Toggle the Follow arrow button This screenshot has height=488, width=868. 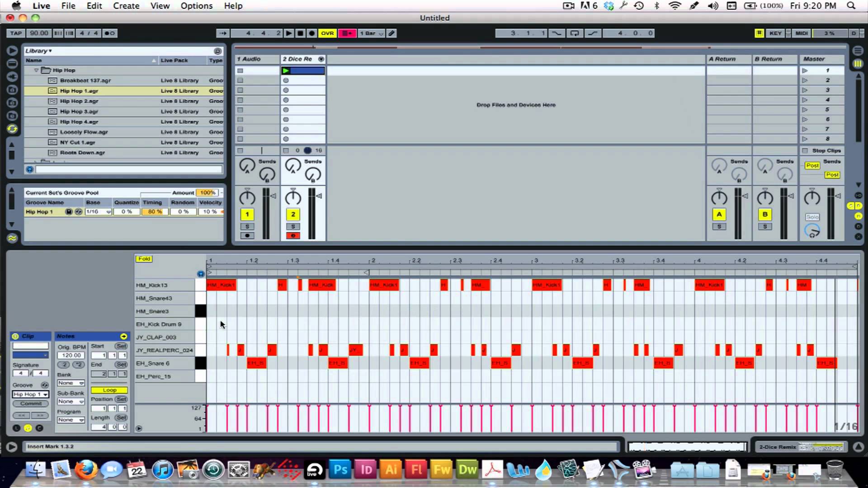click(222, 33)
